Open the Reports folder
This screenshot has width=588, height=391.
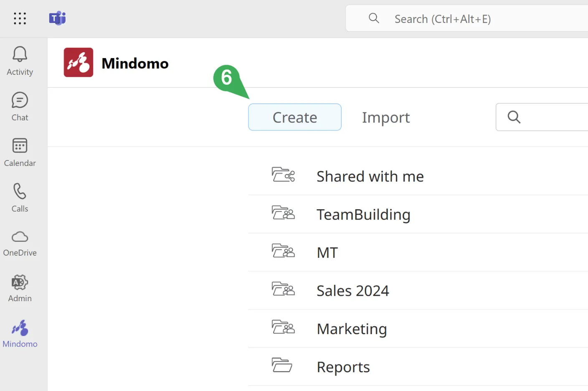coord(343,367)
